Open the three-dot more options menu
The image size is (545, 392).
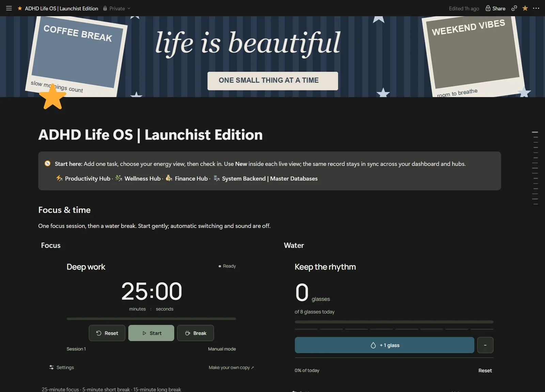pos(536,8)
